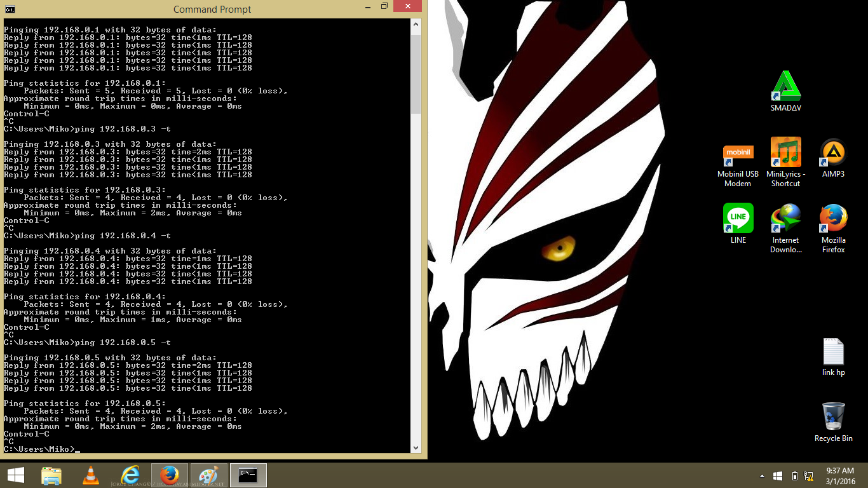Switch to Paint on the taskbar

(208, 475)
